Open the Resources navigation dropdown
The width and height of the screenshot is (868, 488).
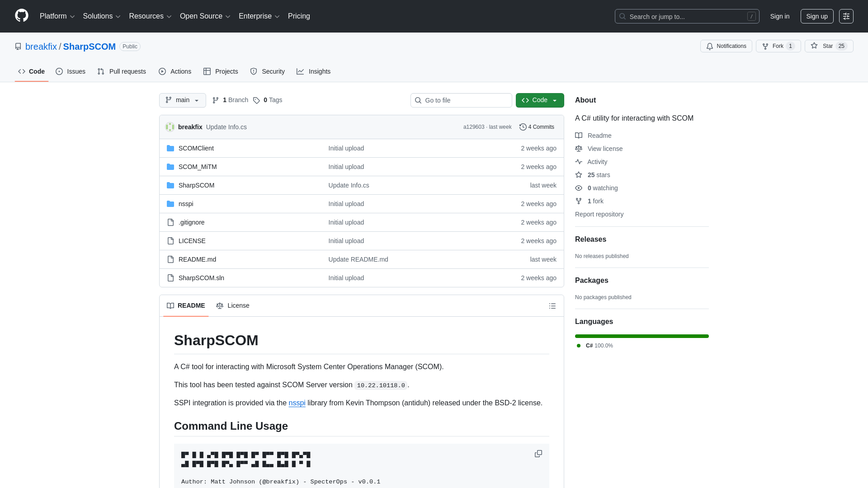click(150, 16)
